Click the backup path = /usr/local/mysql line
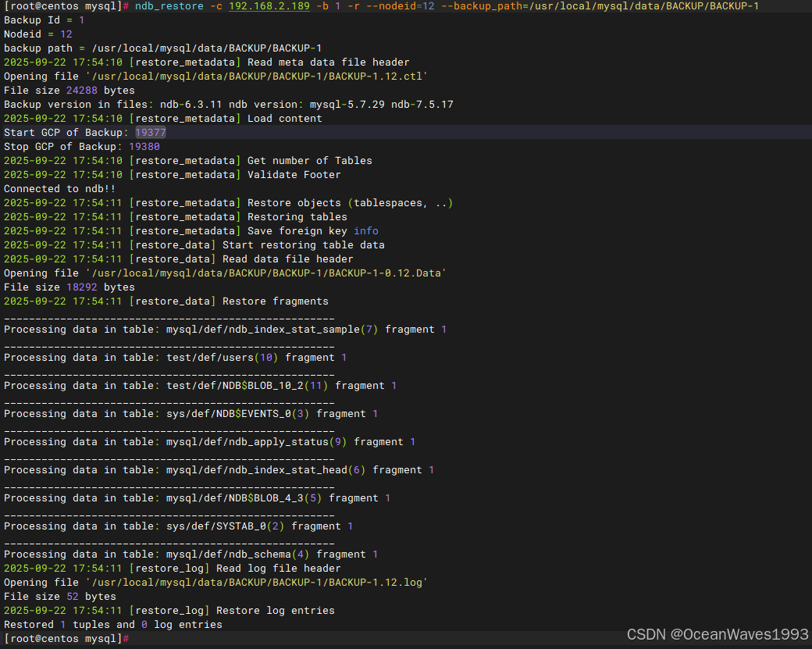Screen dimensions: 812x649 coord(162,48)
